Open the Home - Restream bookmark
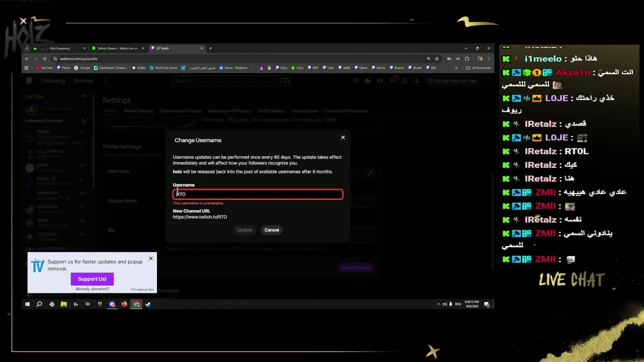The width and height of the screenshot is (644, 362). tap(233, 68)
